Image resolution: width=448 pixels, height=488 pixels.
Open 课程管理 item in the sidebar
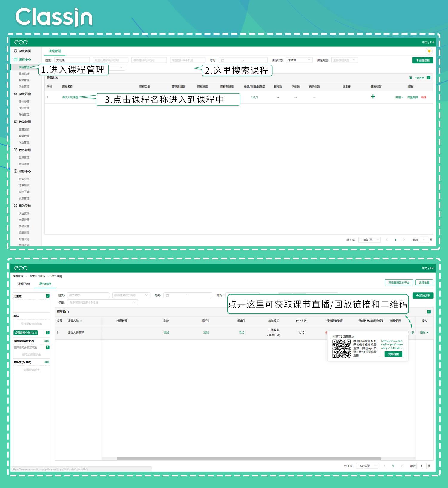[24, 67]
